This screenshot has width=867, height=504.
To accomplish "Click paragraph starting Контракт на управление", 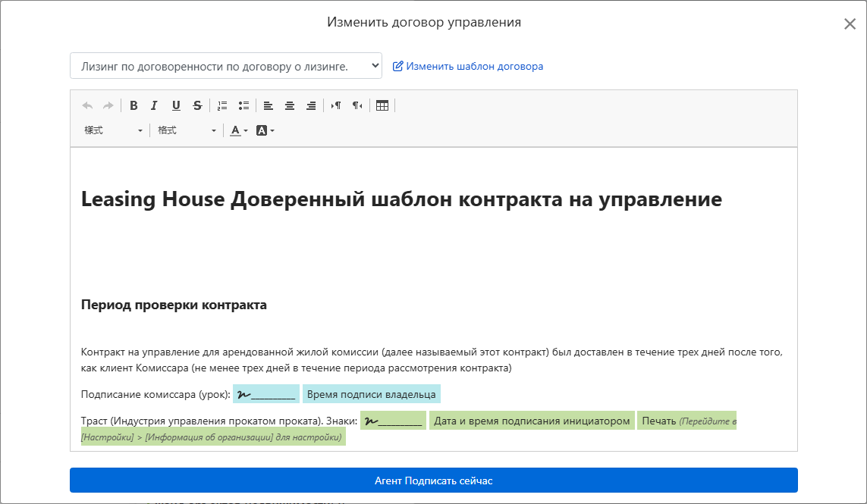I will (x=432, y=360).
